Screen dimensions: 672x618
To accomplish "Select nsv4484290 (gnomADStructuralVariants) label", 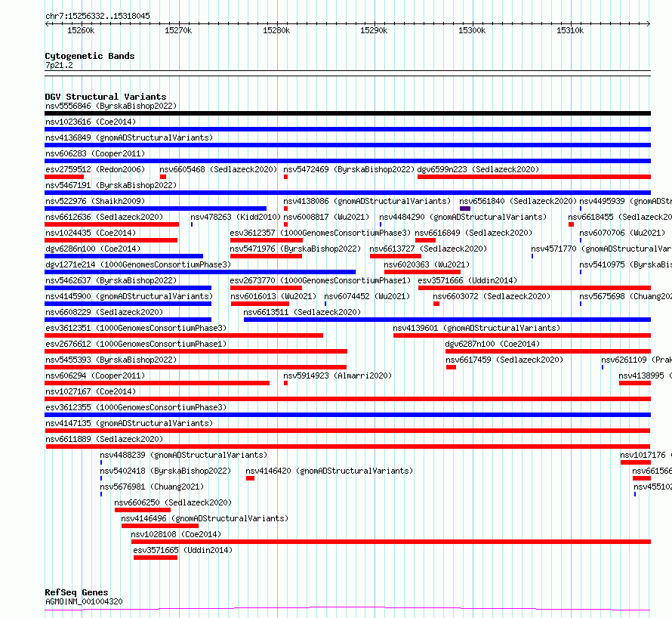I will coord(463,217).
